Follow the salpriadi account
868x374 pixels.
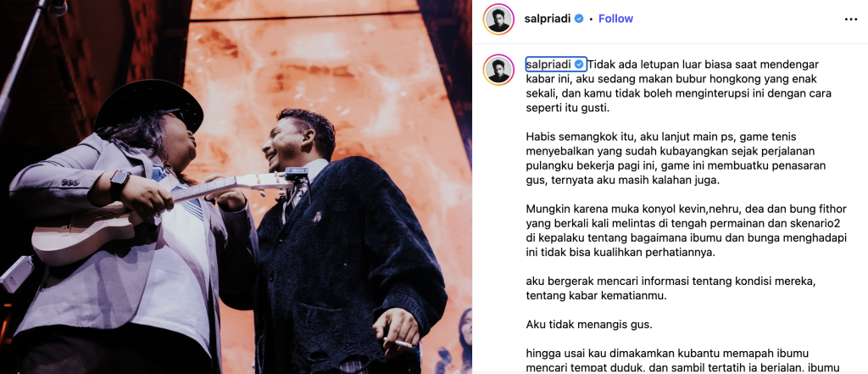(x=615, y=19)
